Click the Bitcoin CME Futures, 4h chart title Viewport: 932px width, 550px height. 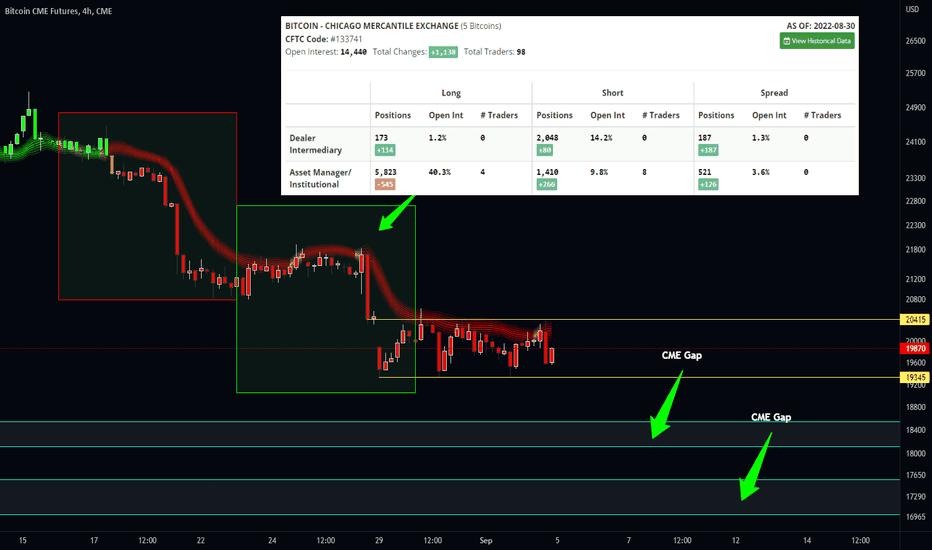[x=58, y=11]
